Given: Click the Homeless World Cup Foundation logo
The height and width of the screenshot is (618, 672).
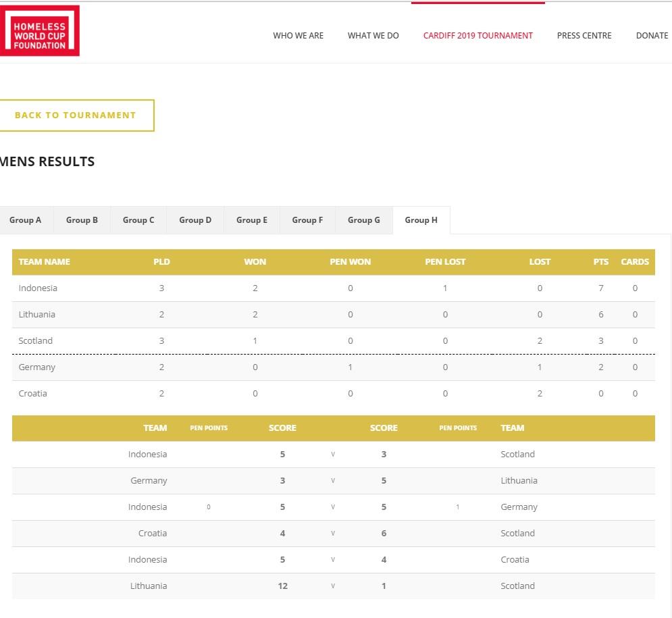Looking at the screenshot, I should pos(40,31).
